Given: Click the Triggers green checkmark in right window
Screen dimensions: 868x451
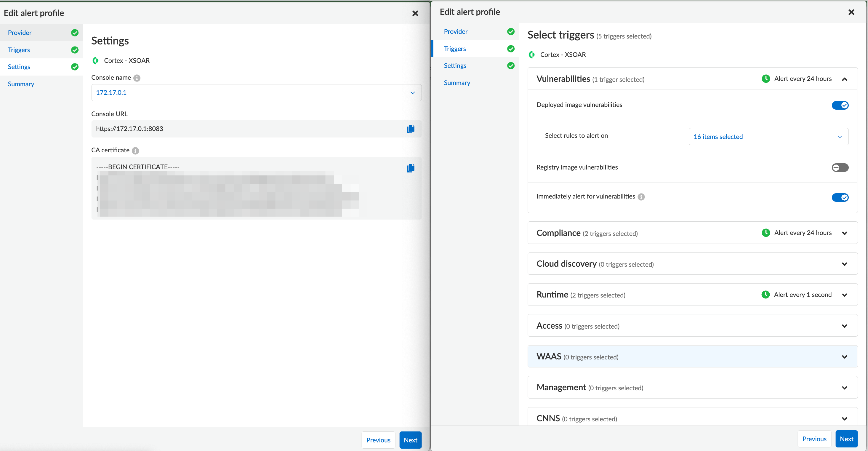Looking at the screenshot, I should [x=511, y=49].
